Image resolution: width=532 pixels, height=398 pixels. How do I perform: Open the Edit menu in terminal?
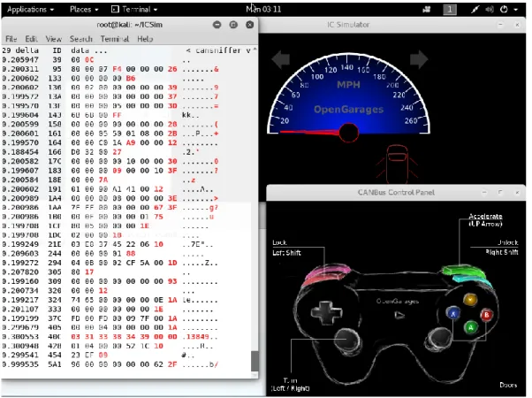pyautogui.click(x=31, y=39)
